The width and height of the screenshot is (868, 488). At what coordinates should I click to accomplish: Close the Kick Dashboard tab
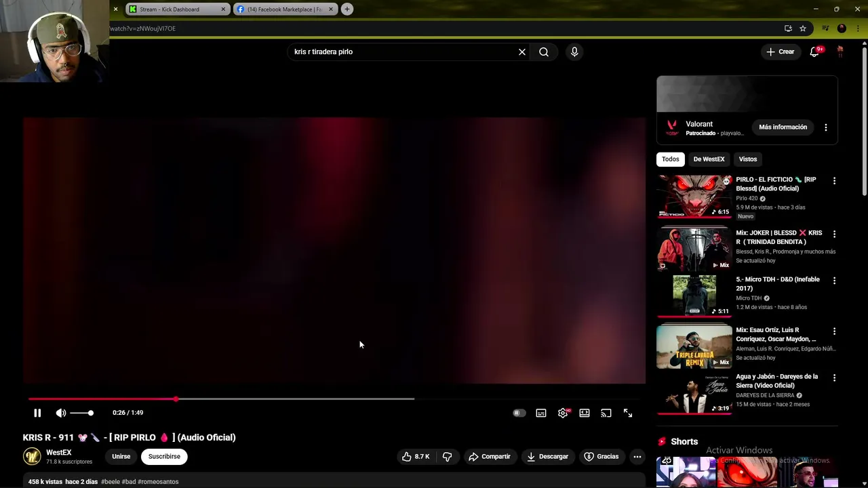(x=223, y=9)
